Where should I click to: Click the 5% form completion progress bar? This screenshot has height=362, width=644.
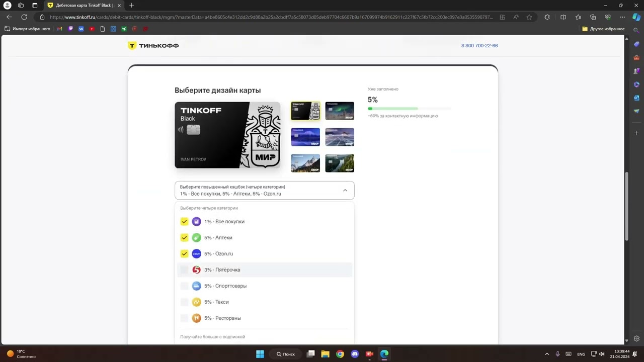click(409, 109)
